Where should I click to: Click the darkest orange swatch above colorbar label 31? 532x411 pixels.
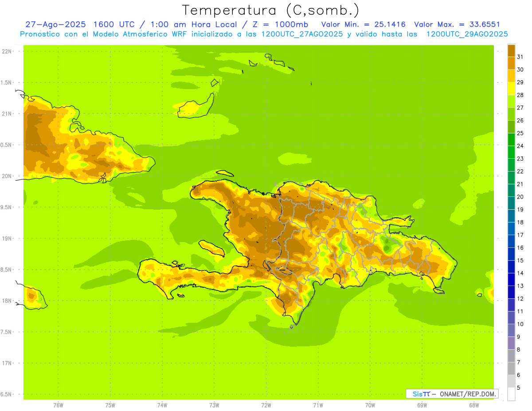[511, 50]
